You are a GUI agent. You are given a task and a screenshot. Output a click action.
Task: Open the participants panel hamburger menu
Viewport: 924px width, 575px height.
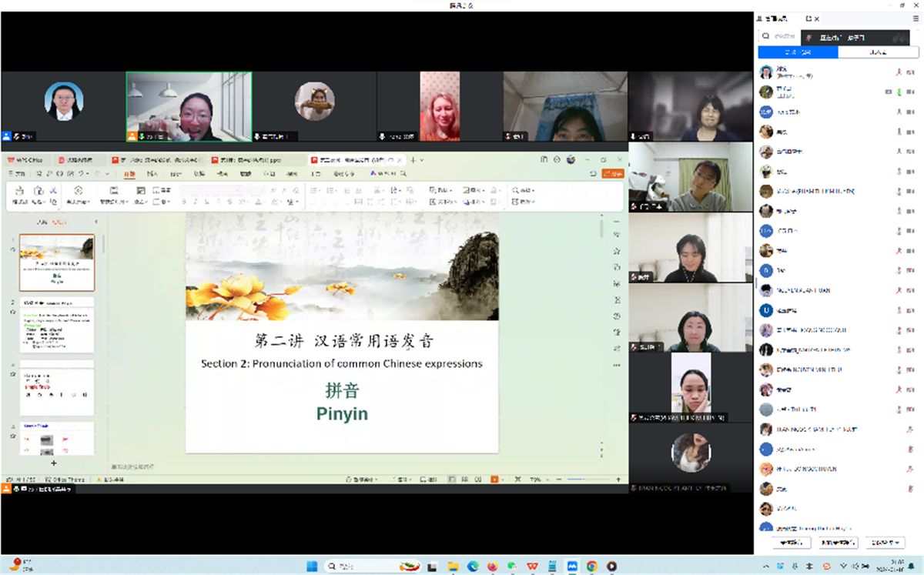[x=916, y=18]
